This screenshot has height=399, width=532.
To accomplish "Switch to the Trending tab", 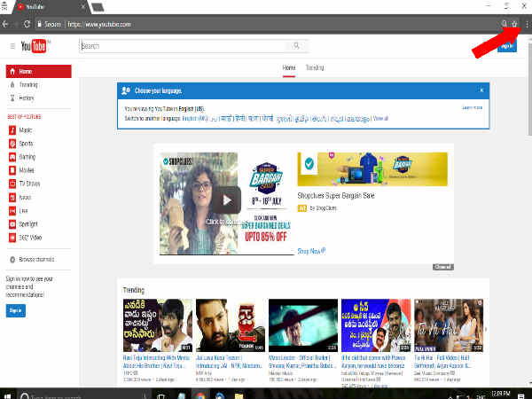I will [315, 68].
